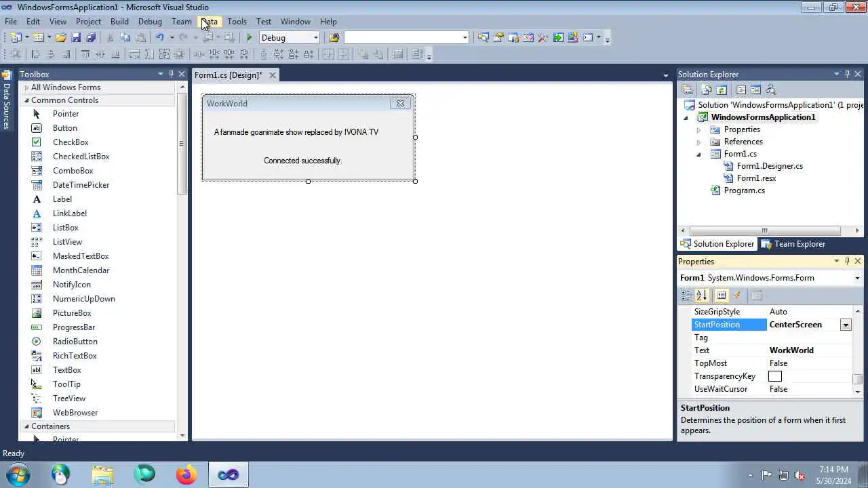
Task: Expand the Properties node in Solution Explorer
Action: 698,129
